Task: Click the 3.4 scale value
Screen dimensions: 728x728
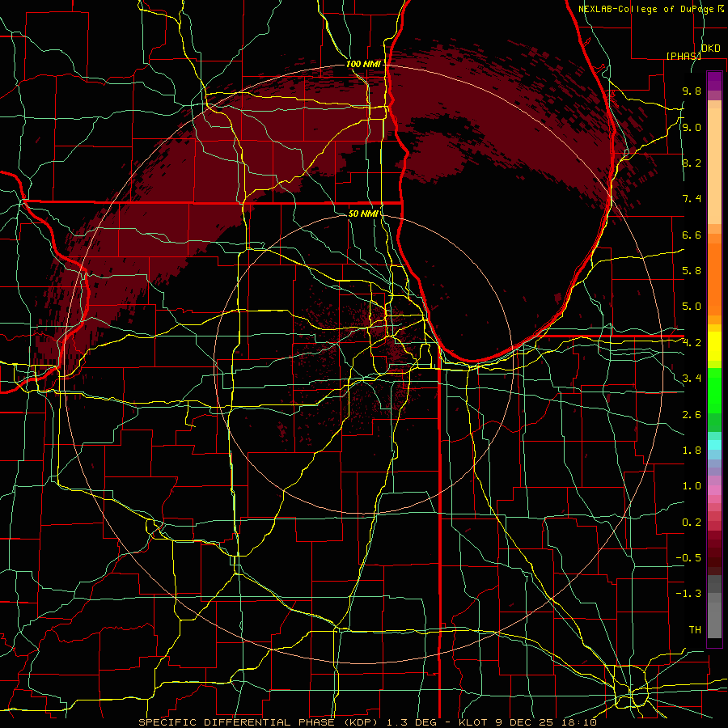Action: click(x=692, y=379)
